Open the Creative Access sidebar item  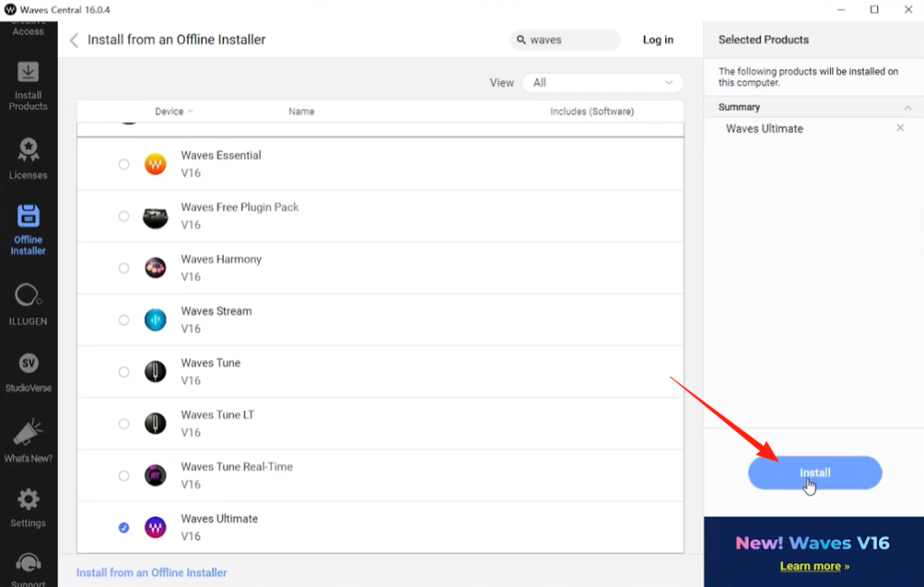point(28,28)
